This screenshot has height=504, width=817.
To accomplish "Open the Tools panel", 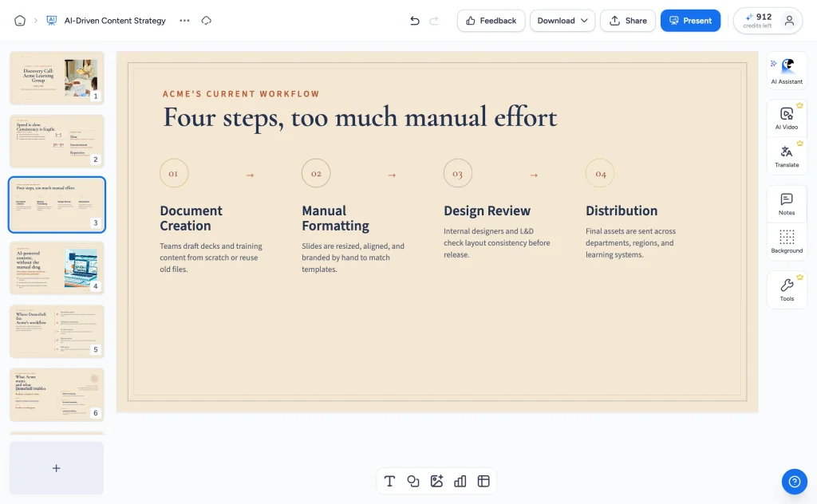I will (787, 289).
